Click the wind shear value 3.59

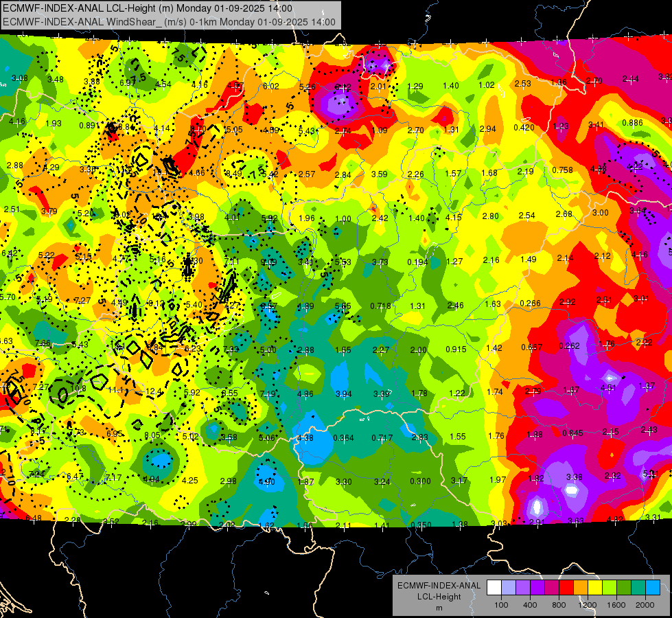tap(380, 174)
